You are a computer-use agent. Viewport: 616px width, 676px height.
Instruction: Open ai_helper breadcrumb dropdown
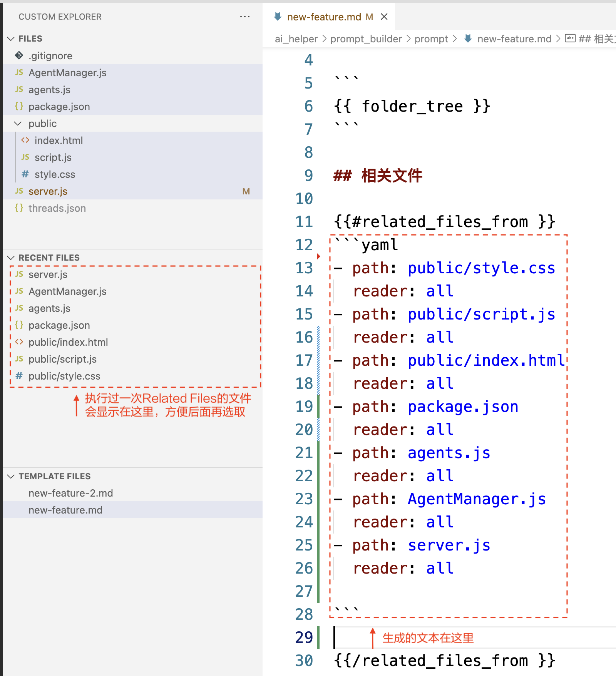pos(296,39)
